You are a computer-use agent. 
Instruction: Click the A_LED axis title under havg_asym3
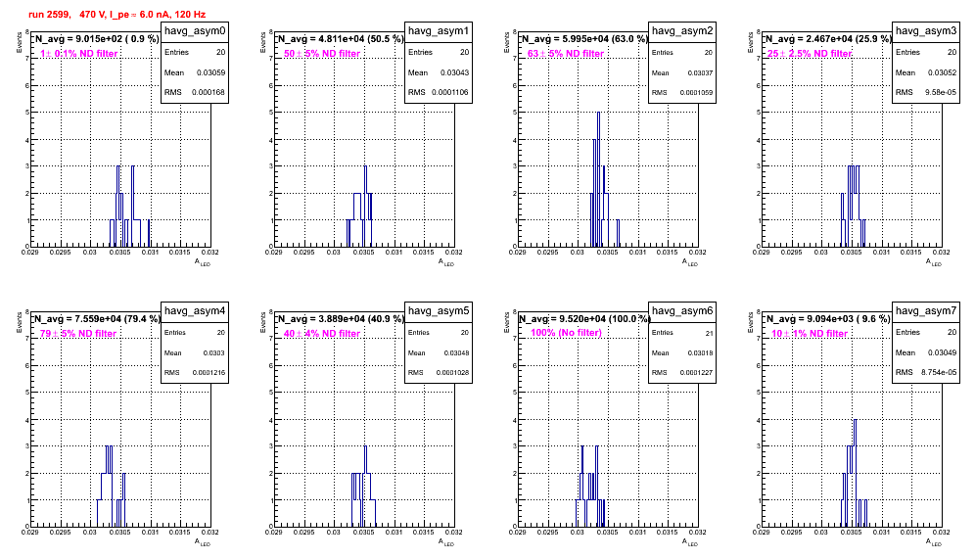[x=934, y=262]
